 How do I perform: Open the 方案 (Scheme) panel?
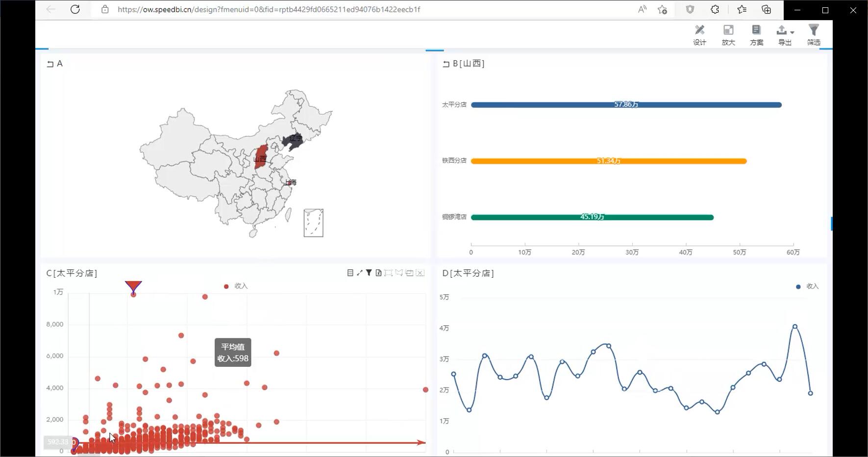click(x=756, y=35)
